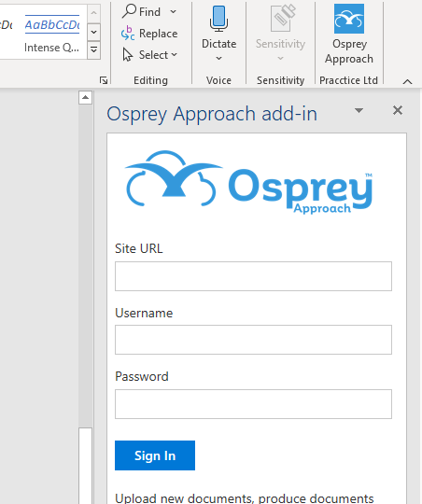
Task: Click the vertical scrollbar up arrow
Action: [85, 97]
